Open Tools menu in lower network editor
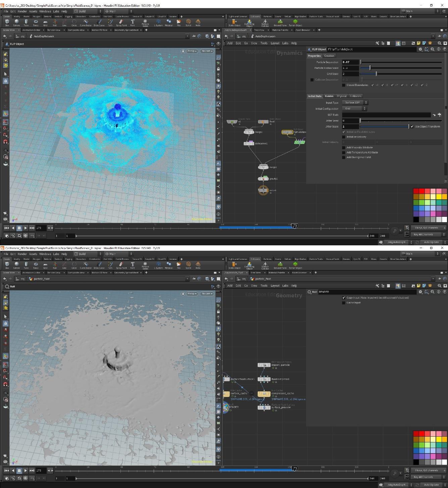The width and height of the screenshot is (448, 488). (x=264, y=286)
